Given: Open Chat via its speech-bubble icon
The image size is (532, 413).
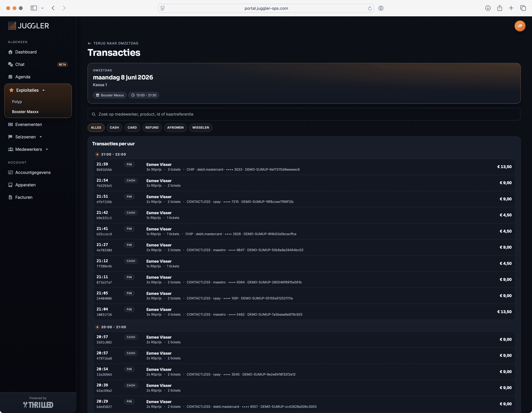Looking at the screenshot, I should click(x=10, y=64).
